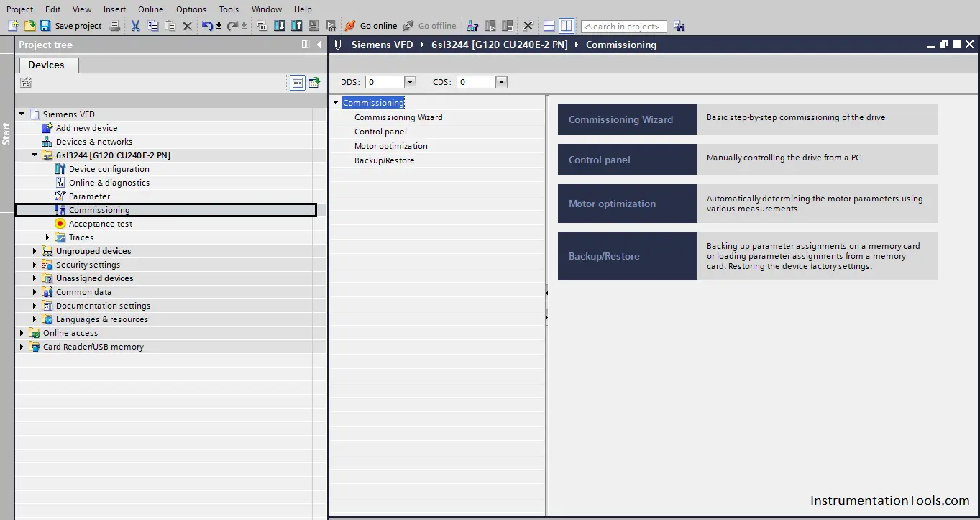Open the Insert menu
The image size is (980, 520).
point(114,9)
